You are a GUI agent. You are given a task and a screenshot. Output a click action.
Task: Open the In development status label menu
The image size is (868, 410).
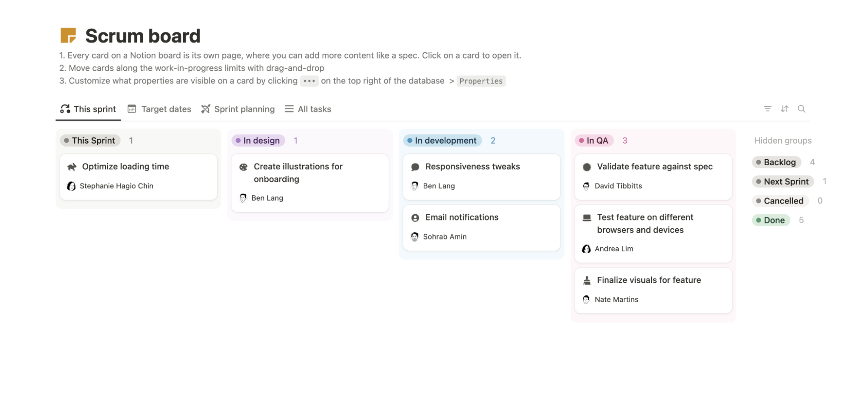pos(442,140)
